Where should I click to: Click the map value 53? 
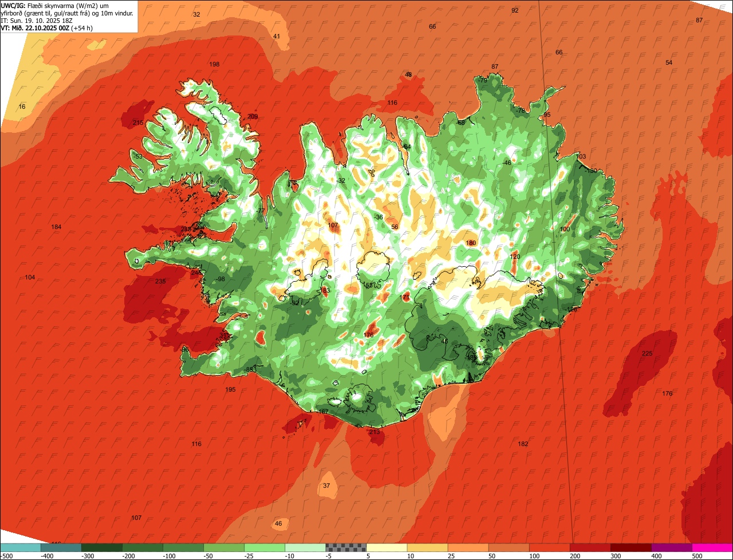point(138,156)
